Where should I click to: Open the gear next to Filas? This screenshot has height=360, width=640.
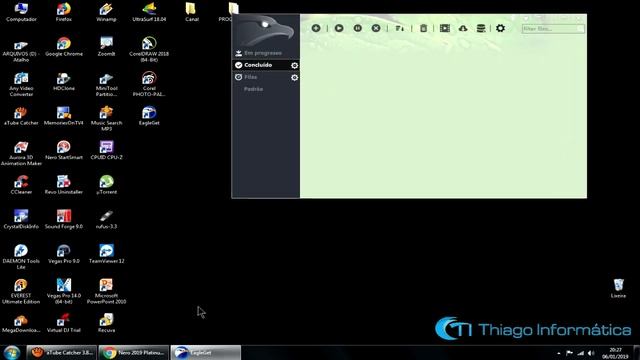coord(294,78)
